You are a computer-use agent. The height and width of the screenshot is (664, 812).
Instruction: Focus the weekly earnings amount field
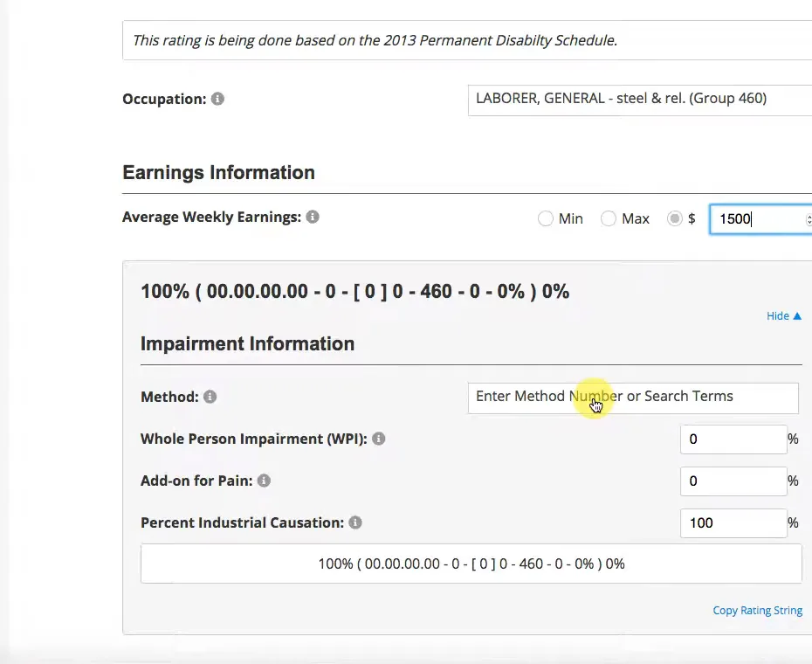click(760, 218)
